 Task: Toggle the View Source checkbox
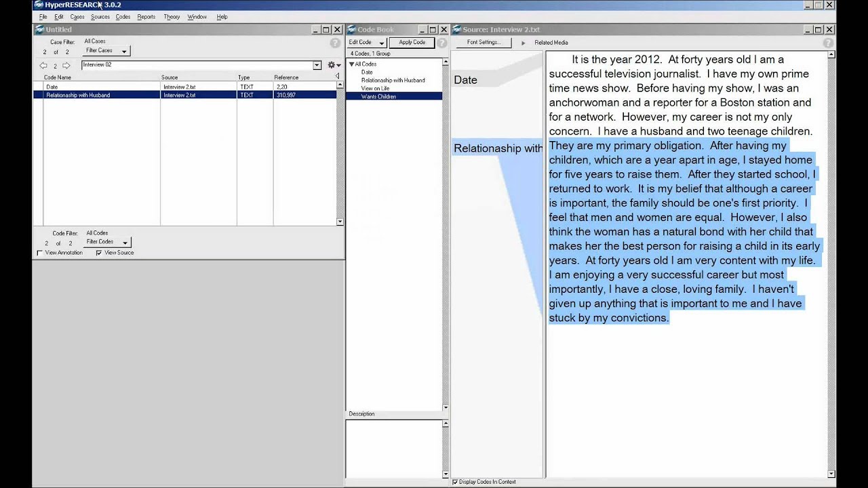tap(99, 253)
